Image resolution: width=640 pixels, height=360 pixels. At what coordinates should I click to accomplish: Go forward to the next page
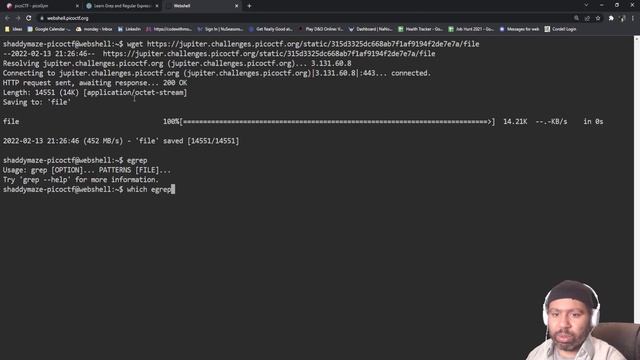coord(18,18)
